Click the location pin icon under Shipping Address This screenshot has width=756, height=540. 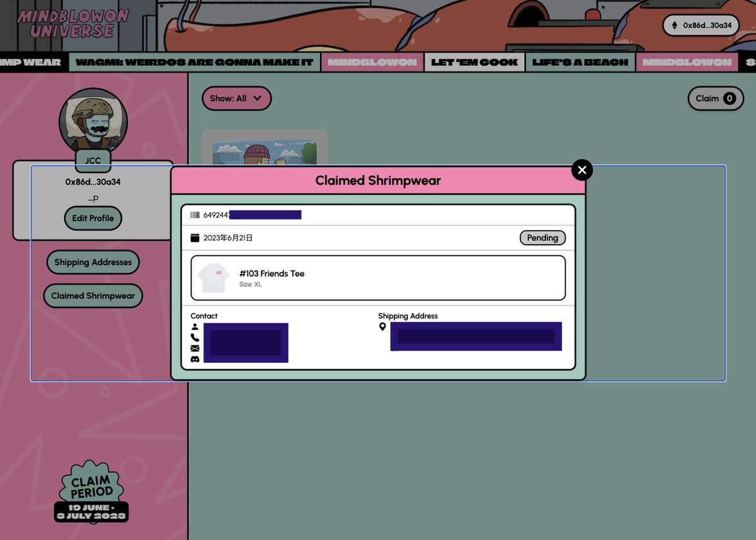coord(382,327)
